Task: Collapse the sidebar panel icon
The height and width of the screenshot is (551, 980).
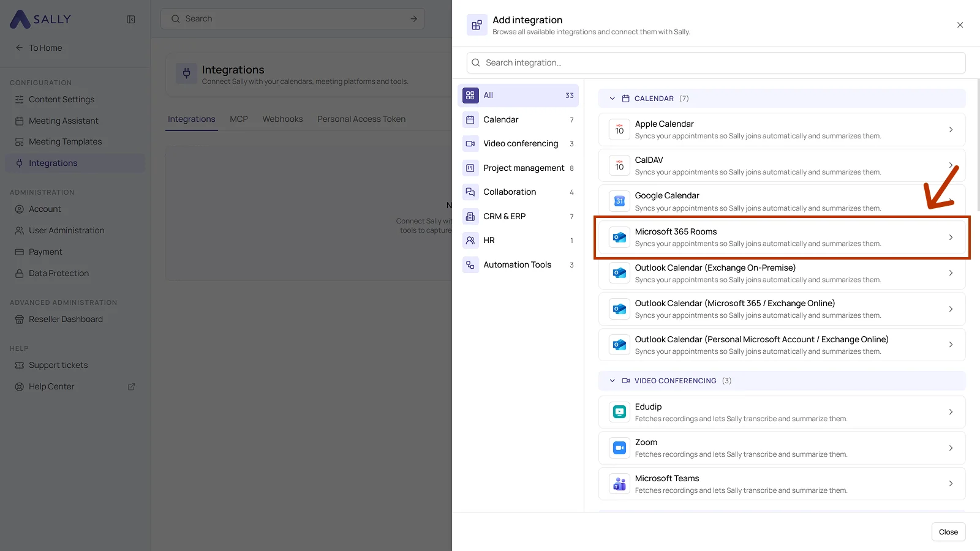Action: pyautogui.click(x=130, y=19)
